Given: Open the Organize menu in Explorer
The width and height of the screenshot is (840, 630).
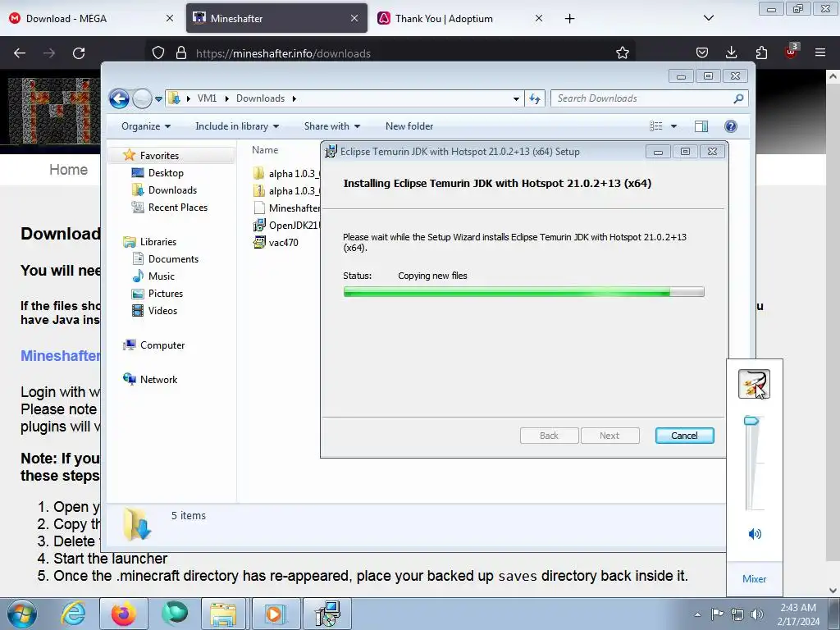Looking at the screenshot, I should pos(146,126).
